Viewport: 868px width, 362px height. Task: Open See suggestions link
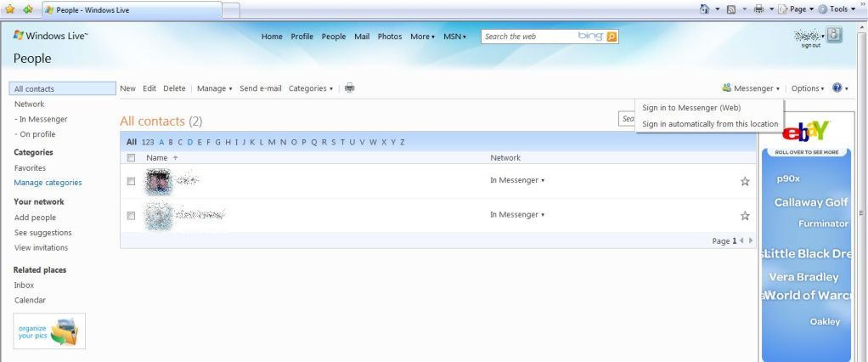pyautogui.click(x=42, y=233)
